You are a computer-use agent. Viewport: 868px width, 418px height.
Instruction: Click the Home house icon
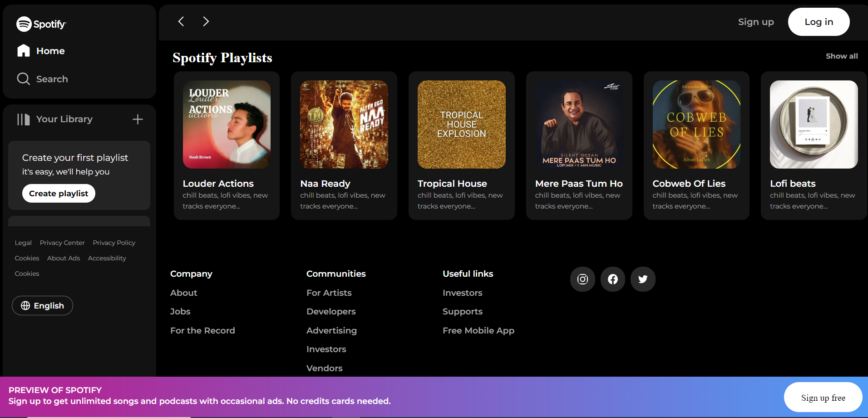(24, 50)
